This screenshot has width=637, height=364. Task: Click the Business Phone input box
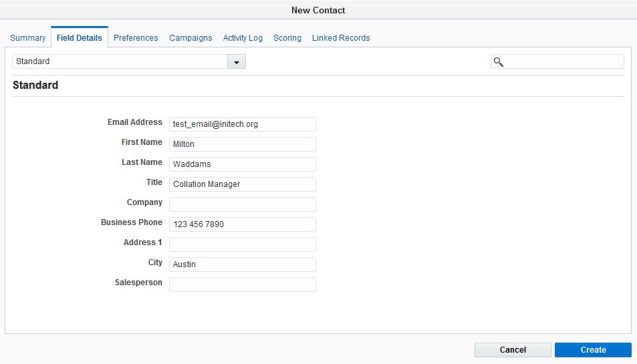point(243,224)
